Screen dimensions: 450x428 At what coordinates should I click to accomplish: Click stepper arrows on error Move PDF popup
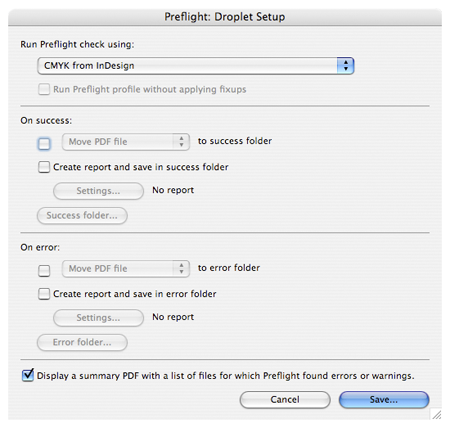181,269
